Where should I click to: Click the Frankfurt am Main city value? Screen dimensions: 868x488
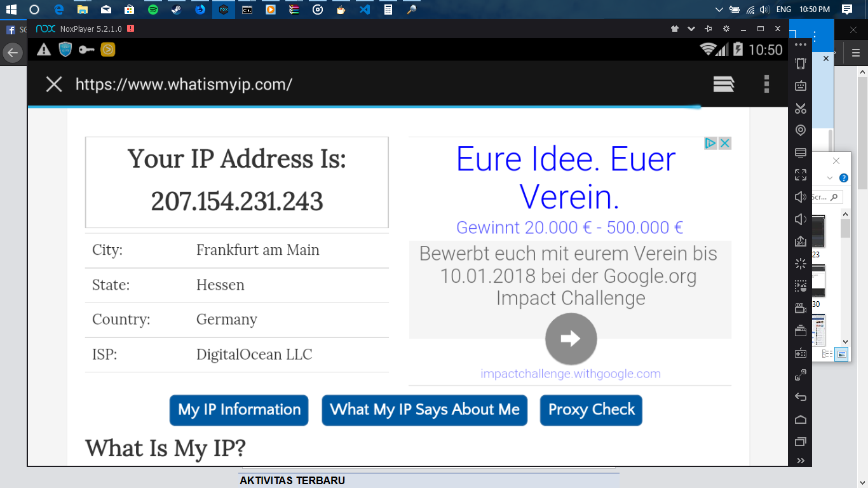point(257,250)
